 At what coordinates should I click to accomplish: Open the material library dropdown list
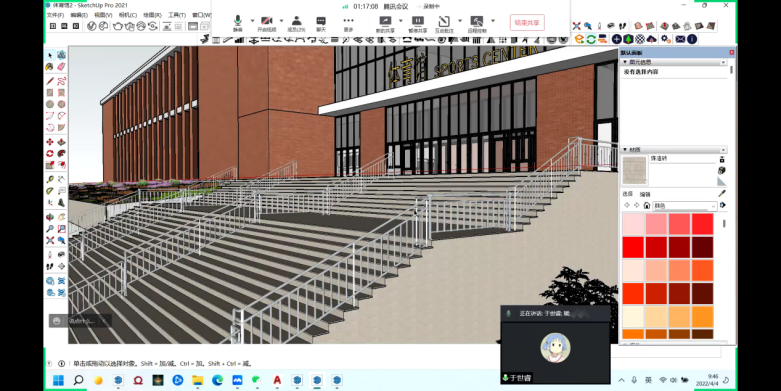coord(684,205)
